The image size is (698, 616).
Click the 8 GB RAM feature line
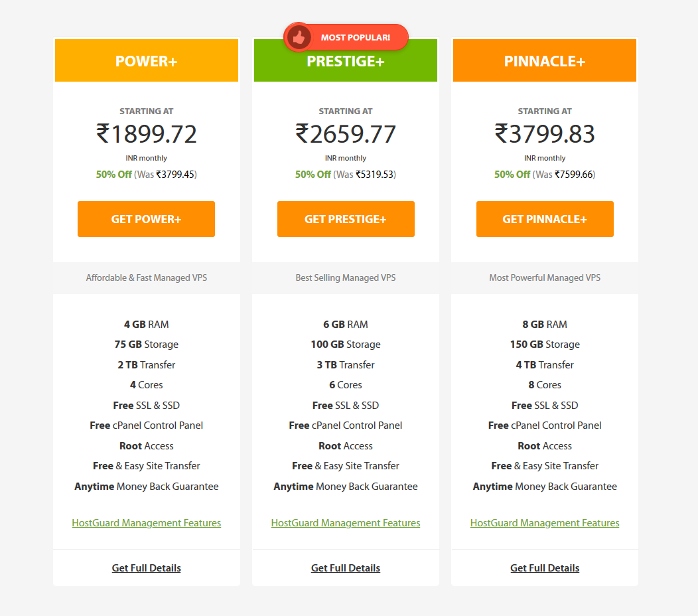(x=545, y=324)
